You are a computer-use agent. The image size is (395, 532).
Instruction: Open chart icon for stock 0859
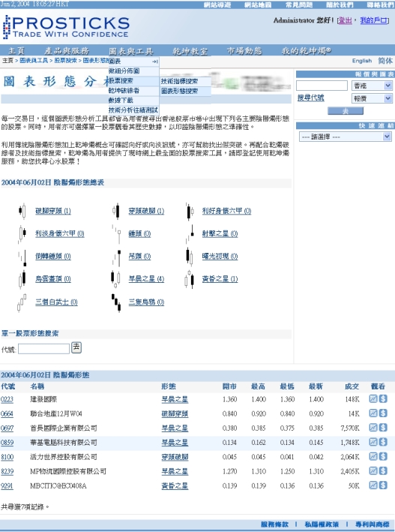[x=373, y=442]
